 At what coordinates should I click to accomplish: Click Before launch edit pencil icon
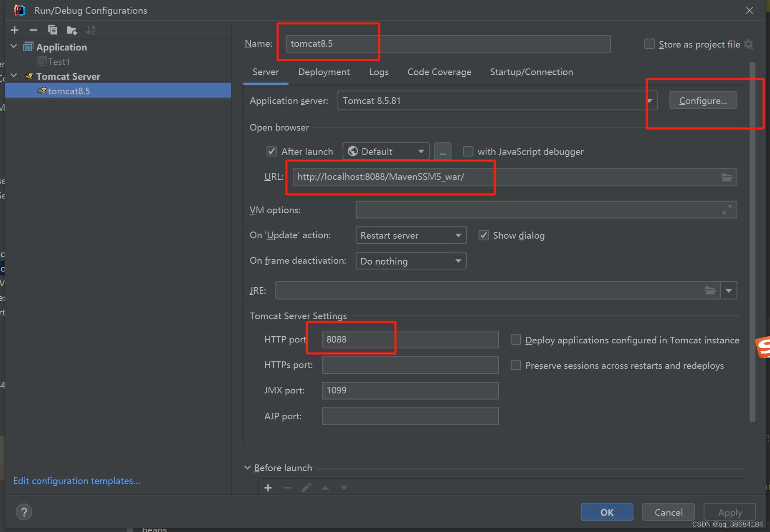point(306,488)
